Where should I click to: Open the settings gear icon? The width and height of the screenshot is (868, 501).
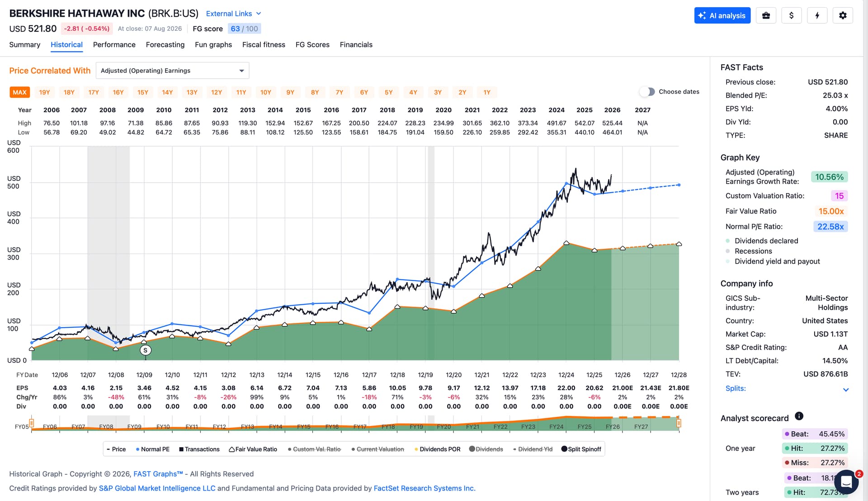[843, 15]
